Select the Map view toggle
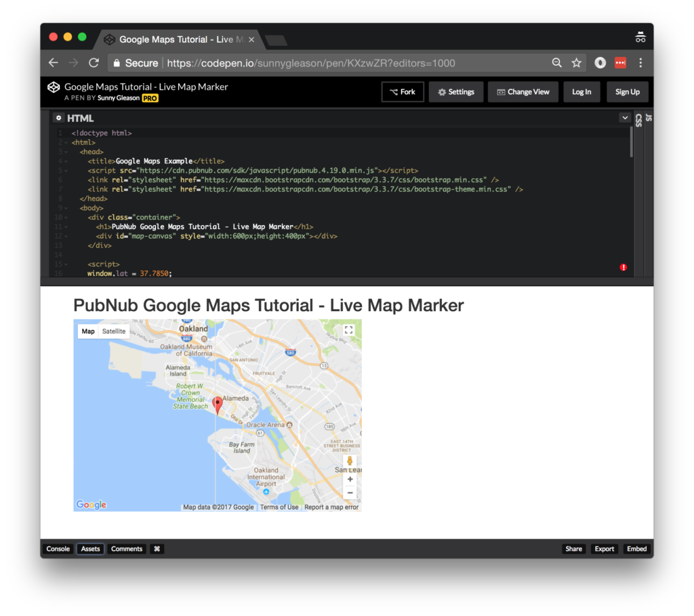The height and width of the screenshot is (616, 694). 88,331
